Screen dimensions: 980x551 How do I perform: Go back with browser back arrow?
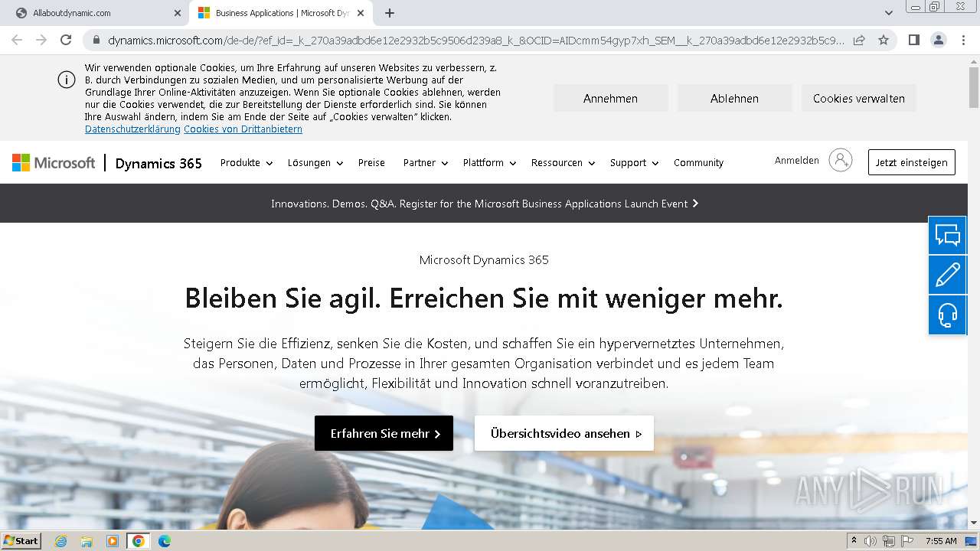point(17,40)
